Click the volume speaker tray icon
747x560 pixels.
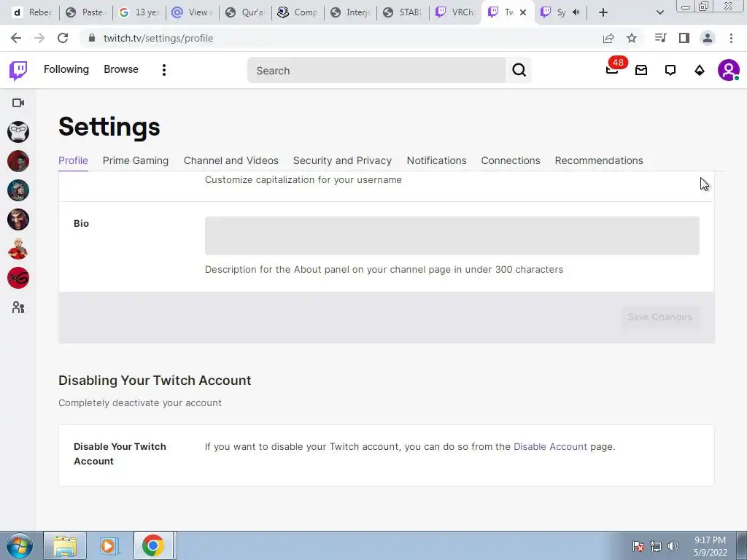tap(673, 546)
